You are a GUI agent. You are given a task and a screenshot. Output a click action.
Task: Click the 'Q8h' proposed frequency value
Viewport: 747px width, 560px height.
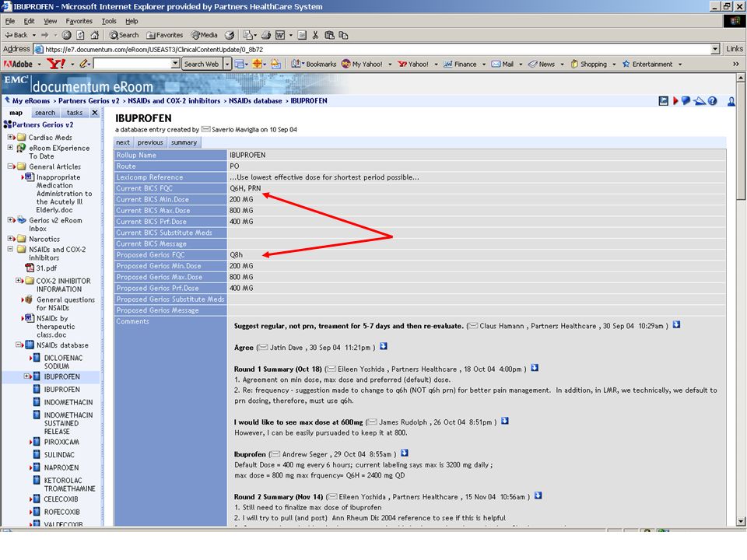point(237,255)
